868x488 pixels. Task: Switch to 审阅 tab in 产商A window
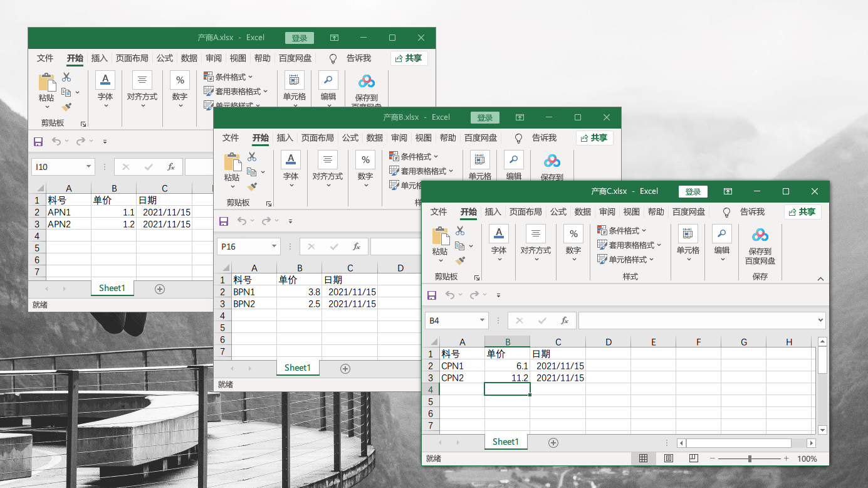[x=214, y=58]
